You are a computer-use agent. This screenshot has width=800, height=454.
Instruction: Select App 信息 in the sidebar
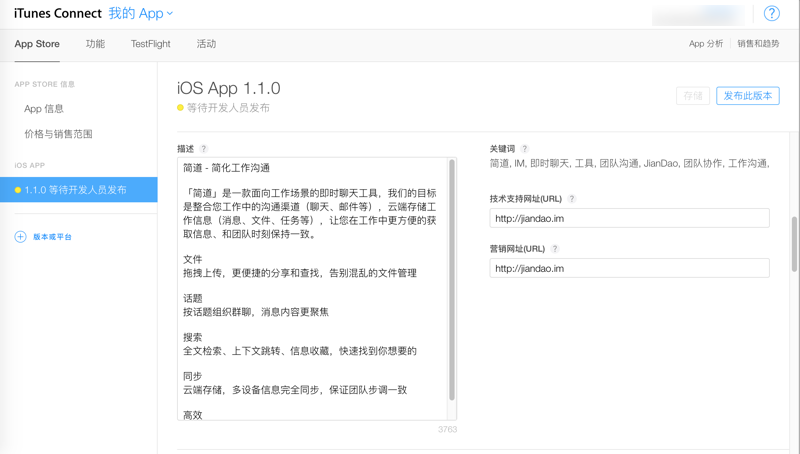(44, 109)
